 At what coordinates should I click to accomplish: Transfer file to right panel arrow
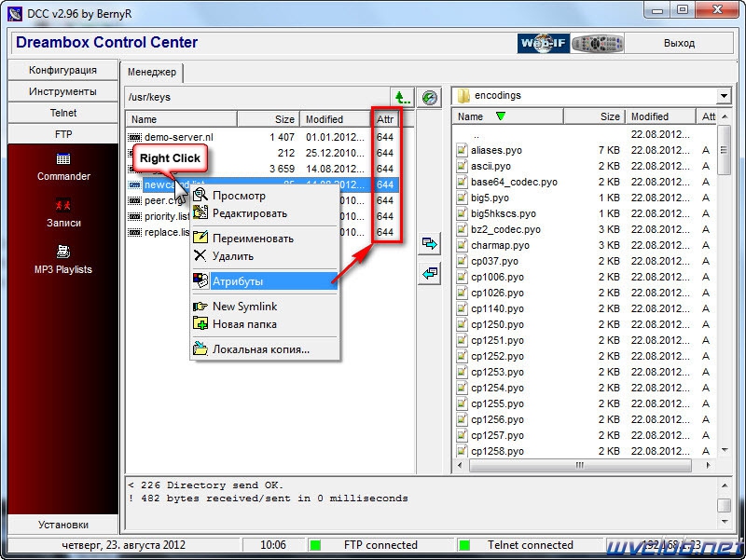tap(429, 244)
